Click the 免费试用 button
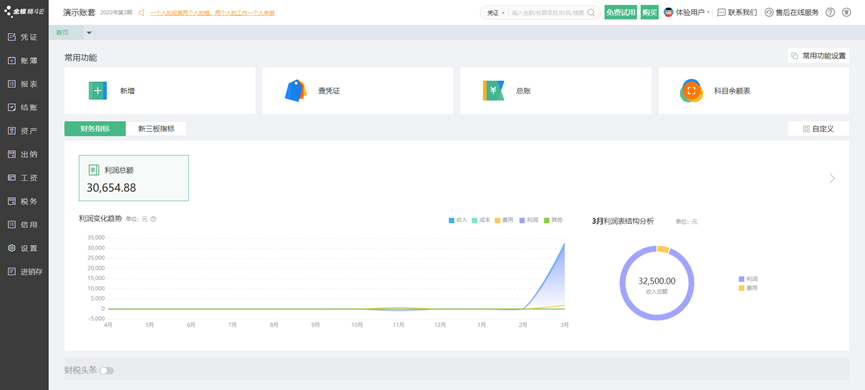The height and width of the screenshot is (390, 865). click(x=621, y=12)
